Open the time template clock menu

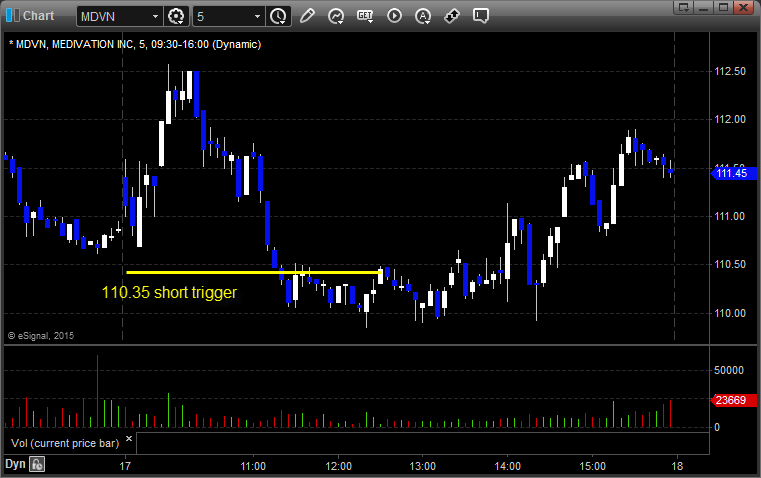tap(278, 16)
